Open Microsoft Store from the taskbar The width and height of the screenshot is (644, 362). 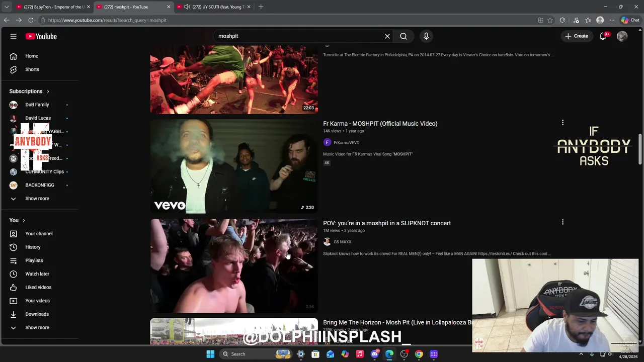coord(315,354)
